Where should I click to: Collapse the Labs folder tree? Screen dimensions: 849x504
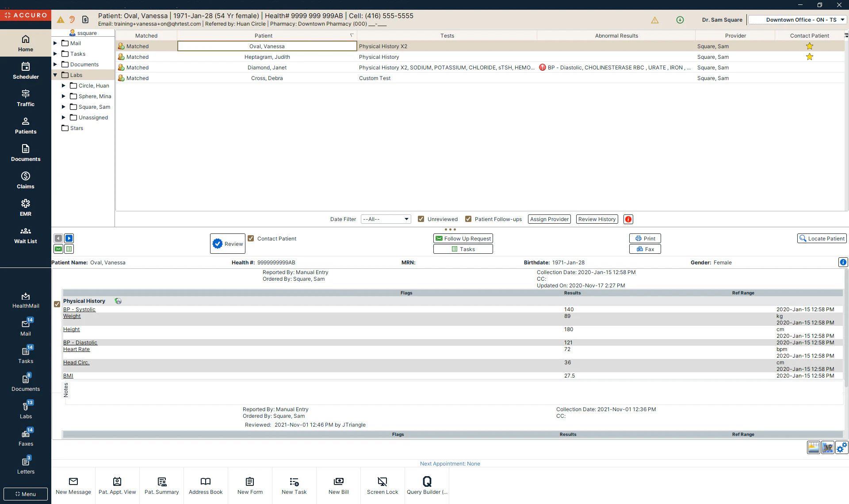(55, 75)
